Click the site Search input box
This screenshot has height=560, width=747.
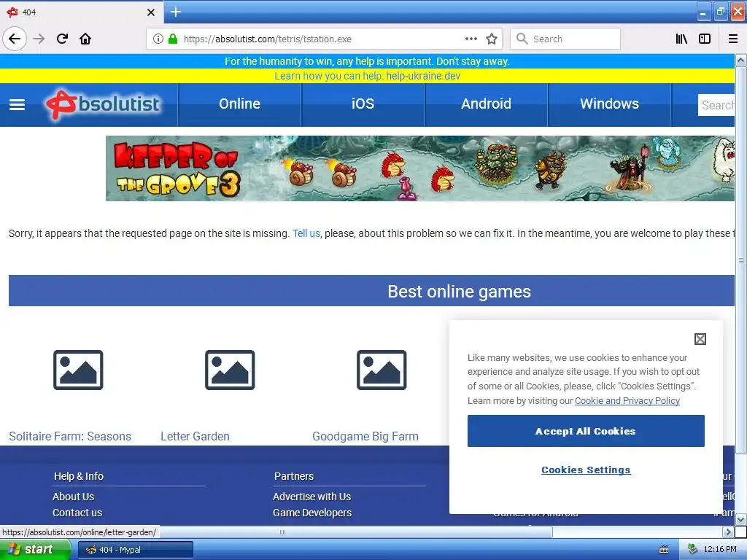click(716, 105)
